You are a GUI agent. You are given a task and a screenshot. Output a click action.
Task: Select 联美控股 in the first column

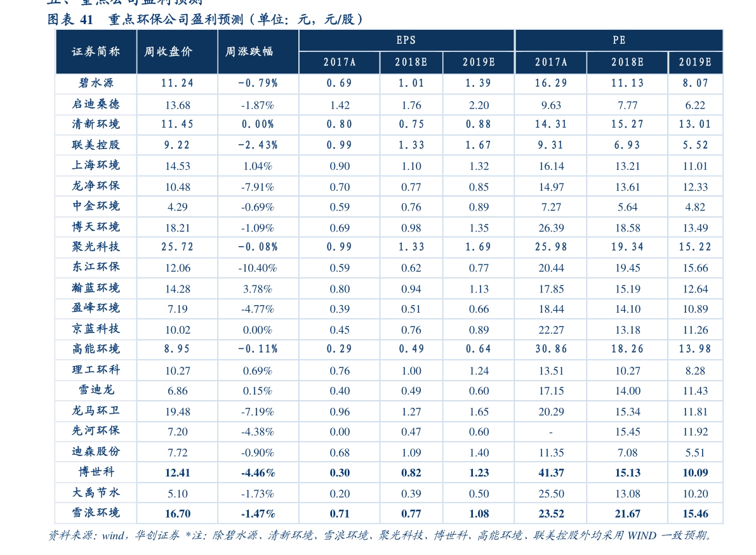[x=95, y=145]
